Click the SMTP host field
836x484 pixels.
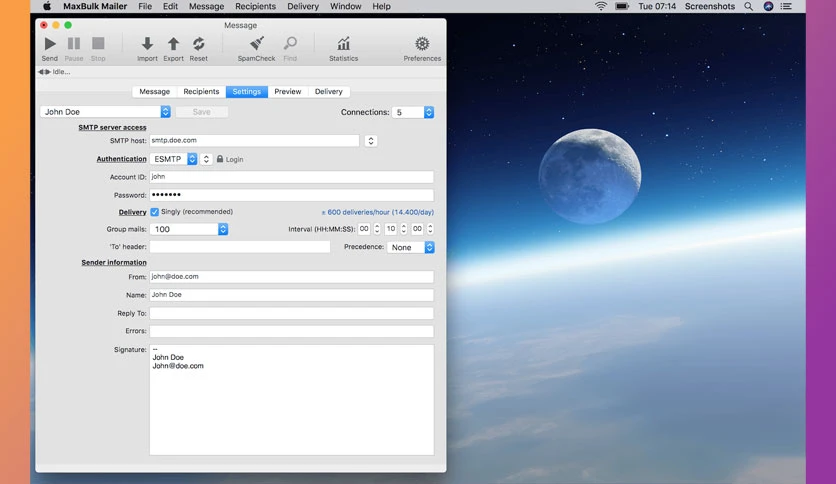pyautogui.click(x=254, y=141)
